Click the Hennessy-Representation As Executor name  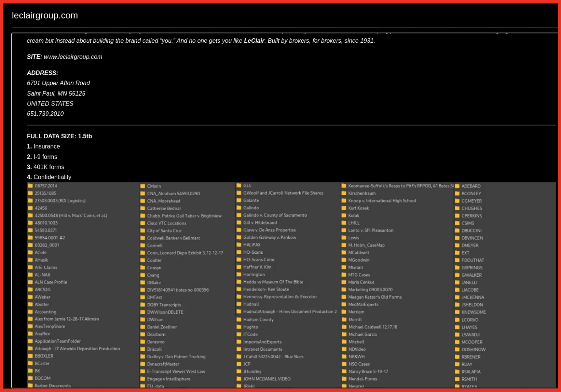tap(280, 297)
